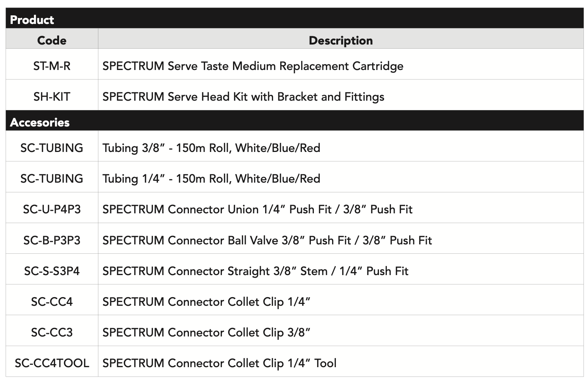Select the Product section header bar
The height and width of the screenshot is (384, 588).
pos(295,18)
